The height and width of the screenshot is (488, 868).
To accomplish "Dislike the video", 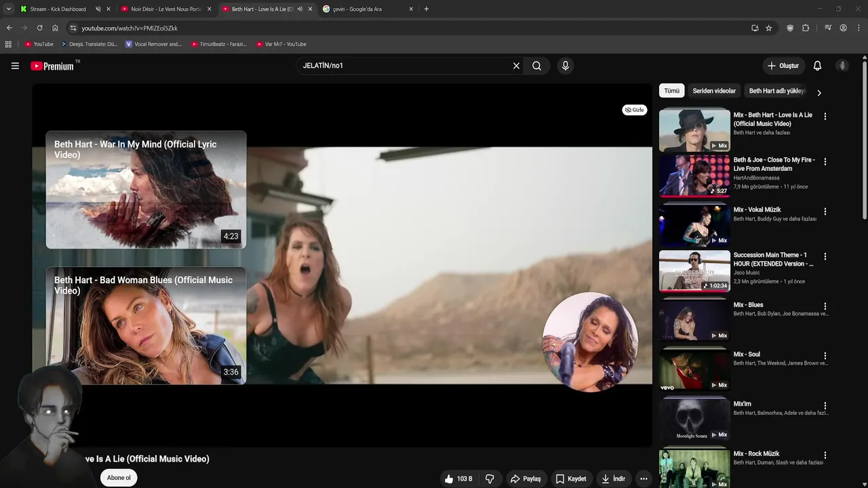I will [x=490, y=479].
